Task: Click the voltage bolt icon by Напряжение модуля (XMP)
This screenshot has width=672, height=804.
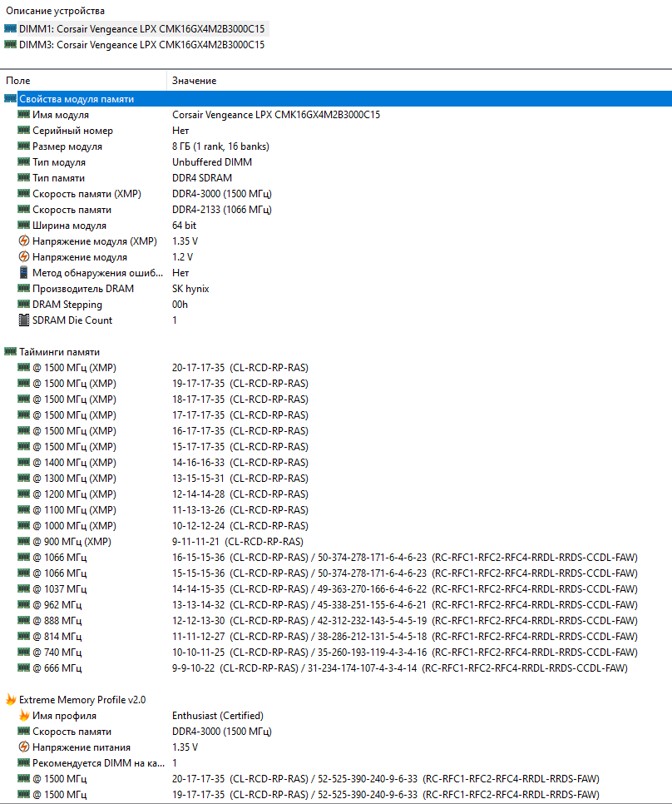Action: tap(23, 241)
